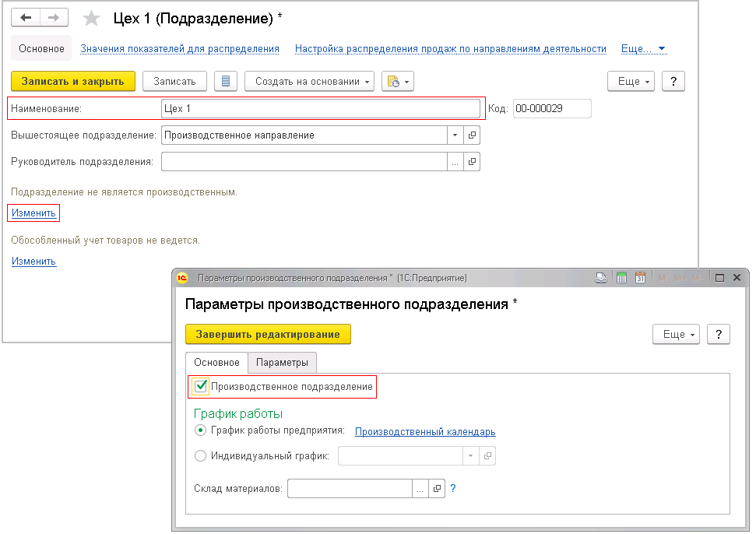Screen dimensions: 756x534
Task: Close the Параметры производственного подразделения dialog
Action: click(x=737, y=278)
